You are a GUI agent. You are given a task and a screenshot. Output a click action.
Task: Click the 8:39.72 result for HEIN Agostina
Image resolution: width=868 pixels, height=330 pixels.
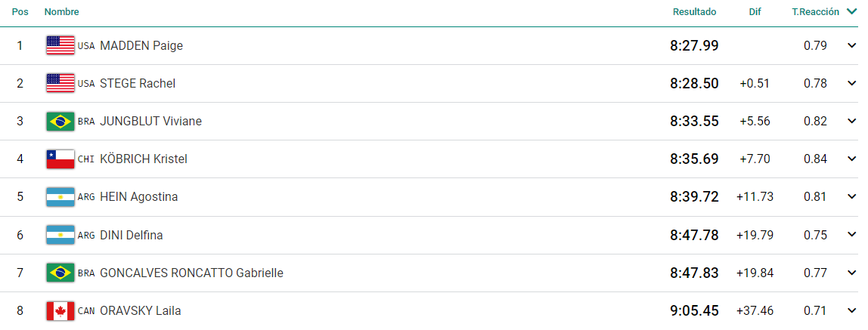coord(694,196)
